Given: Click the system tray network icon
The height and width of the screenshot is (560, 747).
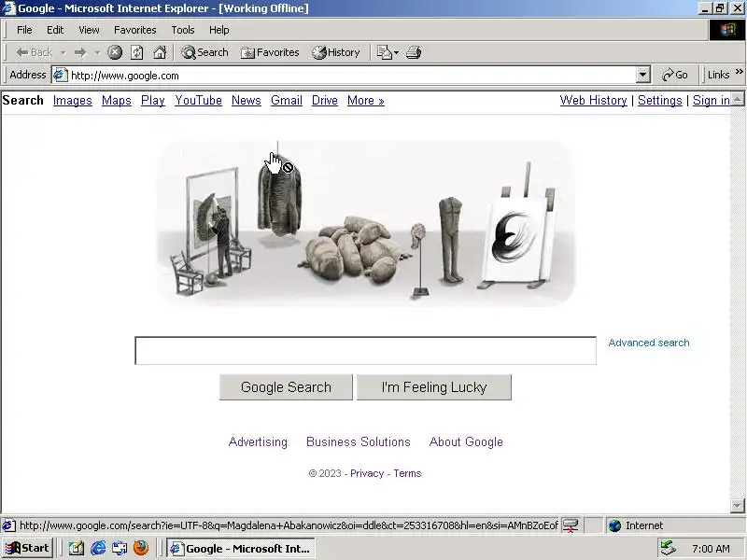Looking at the screenshot, I should point(668,549).
